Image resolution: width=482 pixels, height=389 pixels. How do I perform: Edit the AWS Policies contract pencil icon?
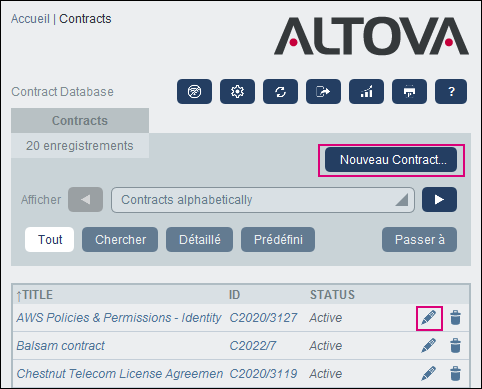pyautogui.click(x=429, y=318)
